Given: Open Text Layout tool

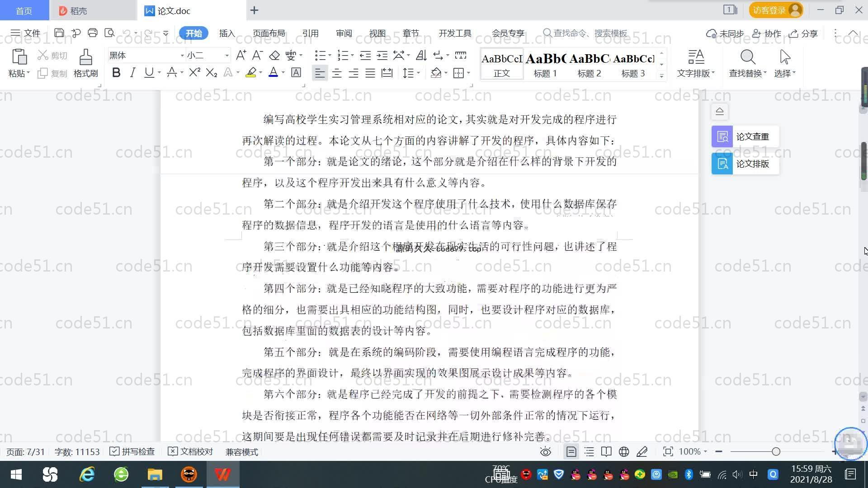Looking at the screenshot, I should tap(696, 63).
